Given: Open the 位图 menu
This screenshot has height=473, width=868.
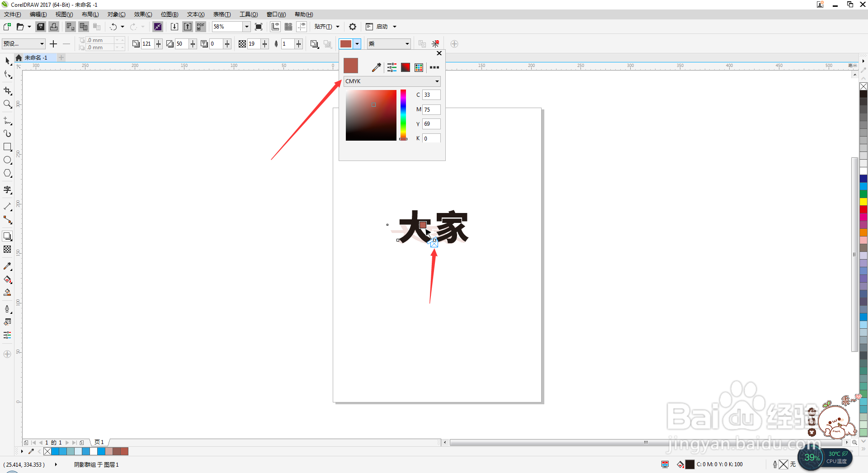Looking at the screenshot, I should [x=170, y=14].
